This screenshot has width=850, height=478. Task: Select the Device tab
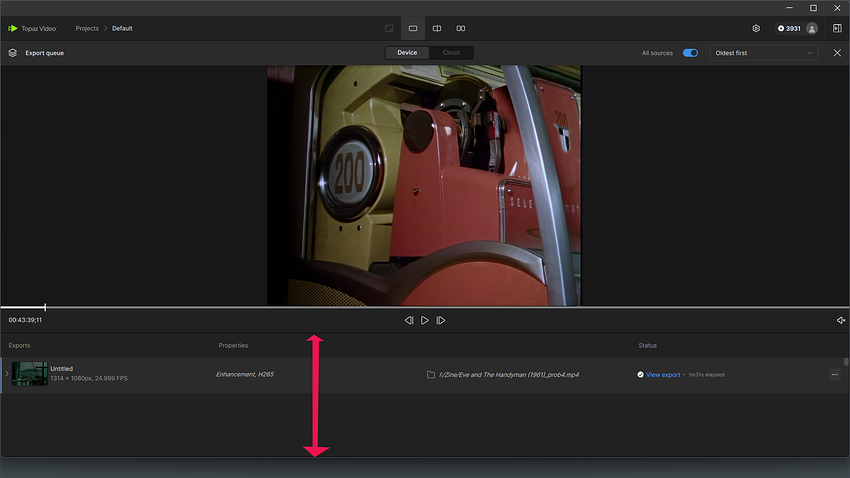407,53
